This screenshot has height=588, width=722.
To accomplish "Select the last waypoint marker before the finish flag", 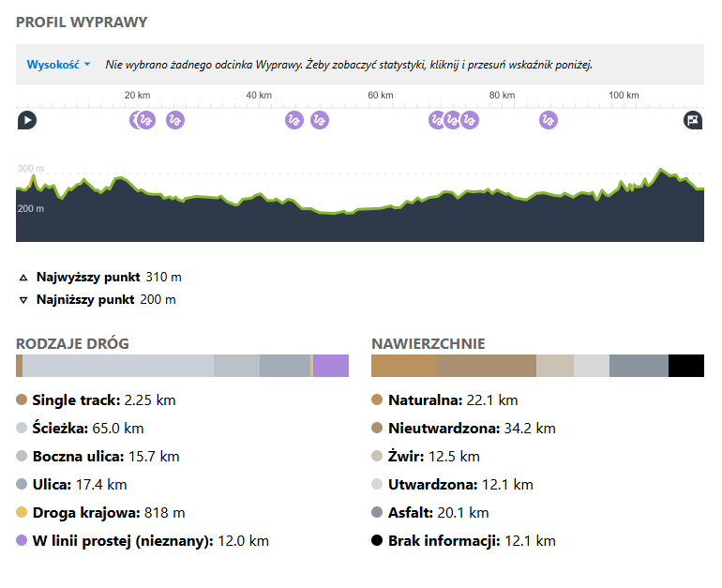I will pos(549,119).
